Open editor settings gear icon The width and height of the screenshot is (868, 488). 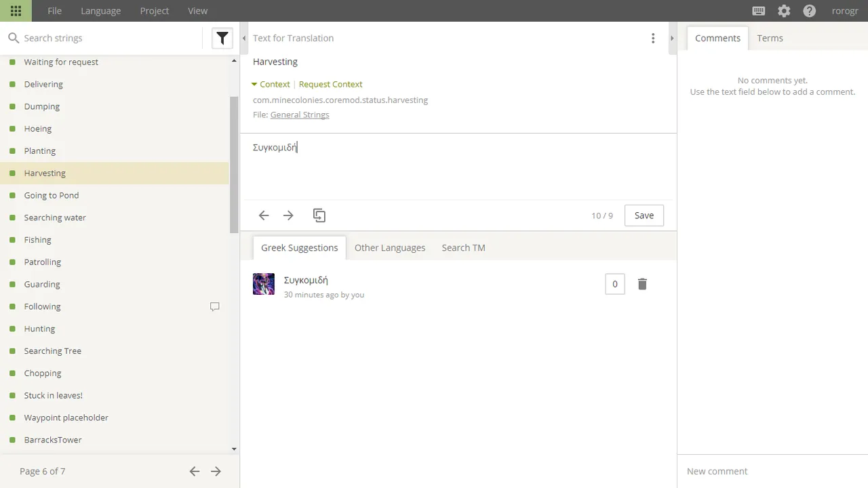point(784,11)
